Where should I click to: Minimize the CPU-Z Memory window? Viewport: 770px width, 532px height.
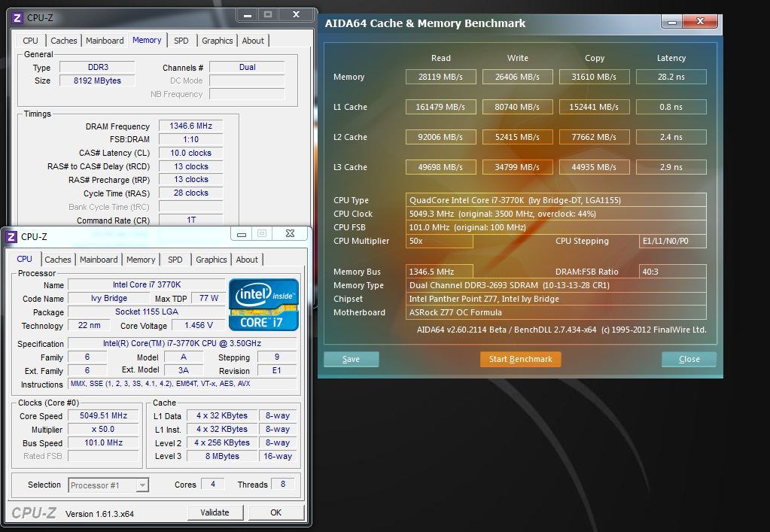click(x=248, y=15)
